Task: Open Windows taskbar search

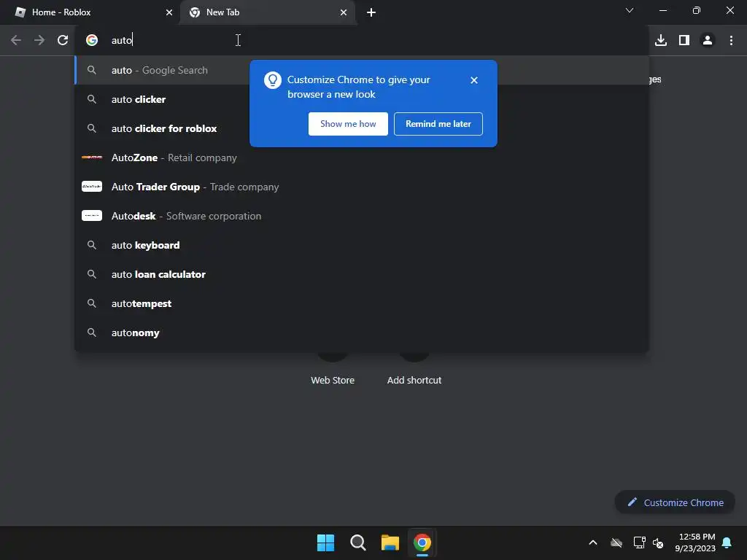Action: (x=357, y=542)
